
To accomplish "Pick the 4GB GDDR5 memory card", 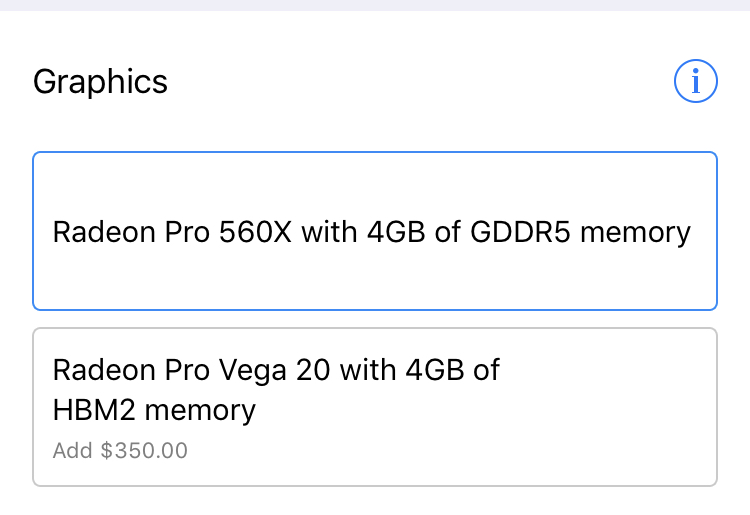I will pyautogui.click(x=375, y=231).
